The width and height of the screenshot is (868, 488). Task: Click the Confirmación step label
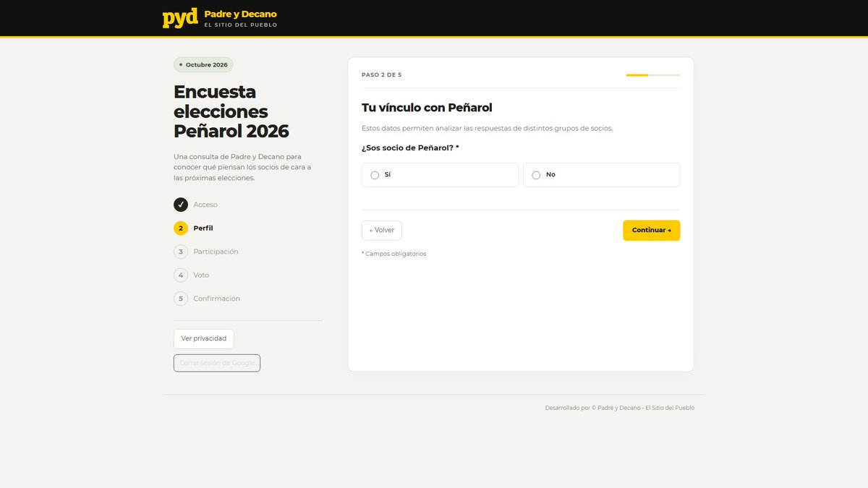click(x=216, y=299)
